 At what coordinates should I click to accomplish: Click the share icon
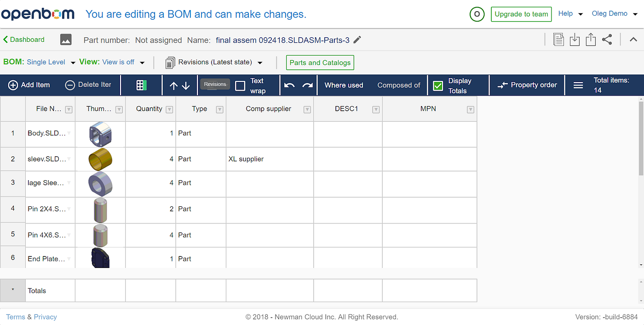point(607,40)
